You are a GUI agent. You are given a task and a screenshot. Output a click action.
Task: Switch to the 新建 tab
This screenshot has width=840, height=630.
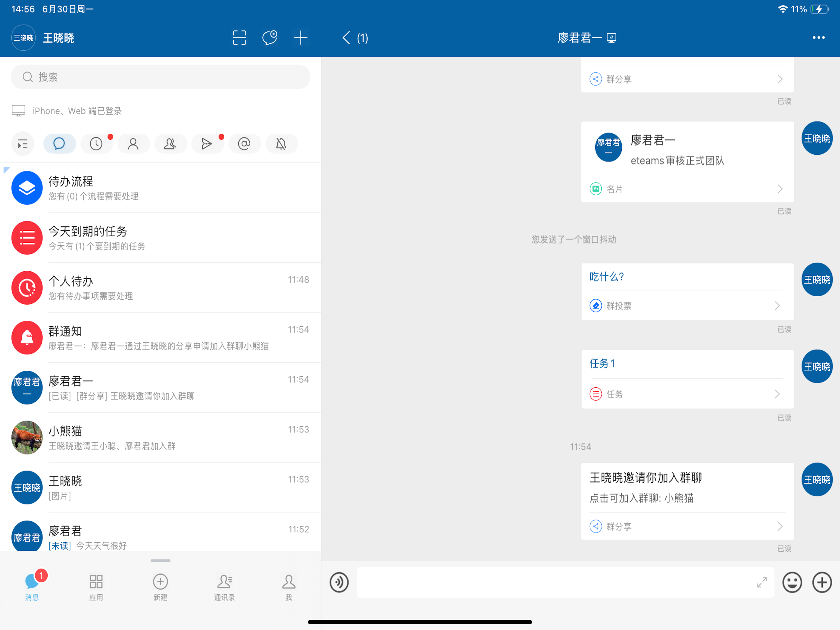point(160,587)
